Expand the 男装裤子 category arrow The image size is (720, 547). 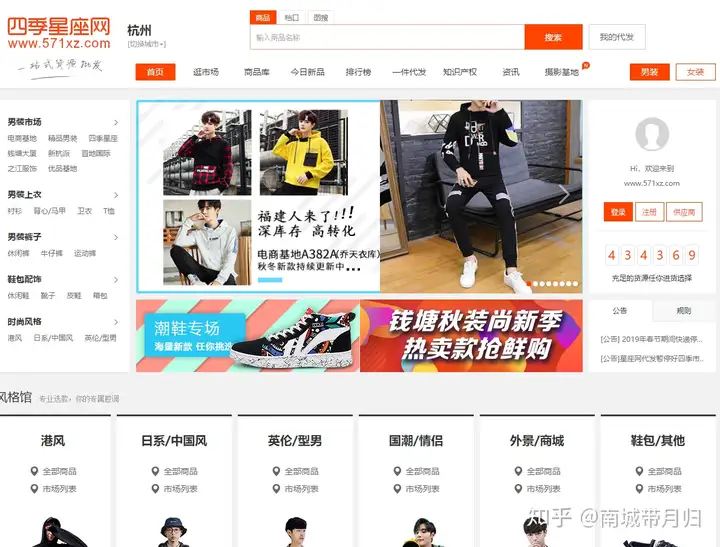(116, 237)
